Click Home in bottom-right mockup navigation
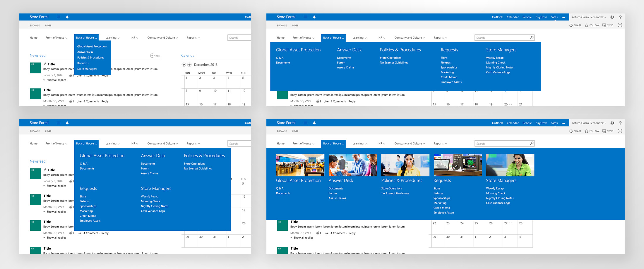 click(281, 144)
